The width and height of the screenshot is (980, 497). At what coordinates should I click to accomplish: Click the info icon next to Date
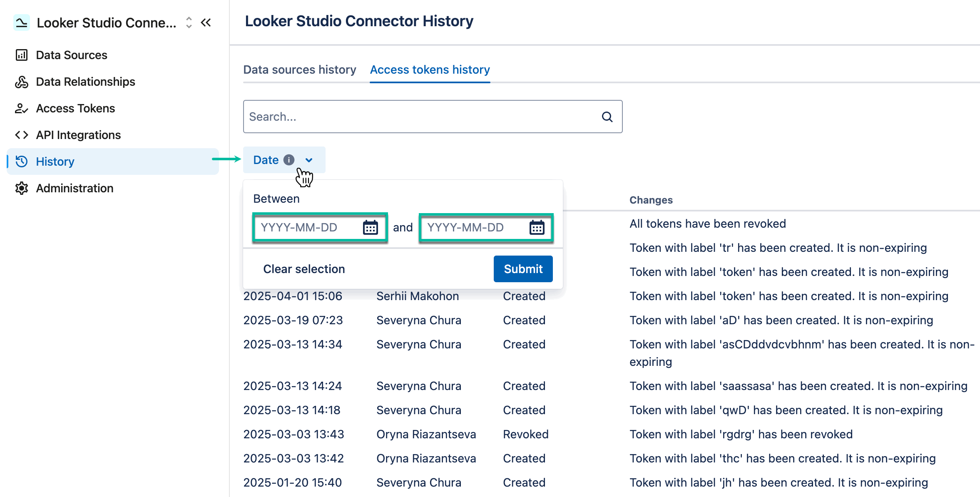tap(289, 159)
